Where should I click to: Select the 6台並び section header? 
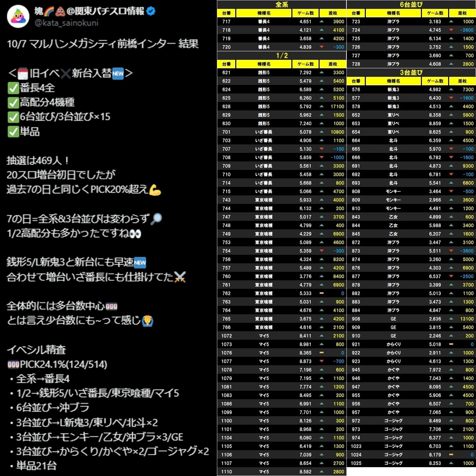pyautogui.click(x=411, y=4)
